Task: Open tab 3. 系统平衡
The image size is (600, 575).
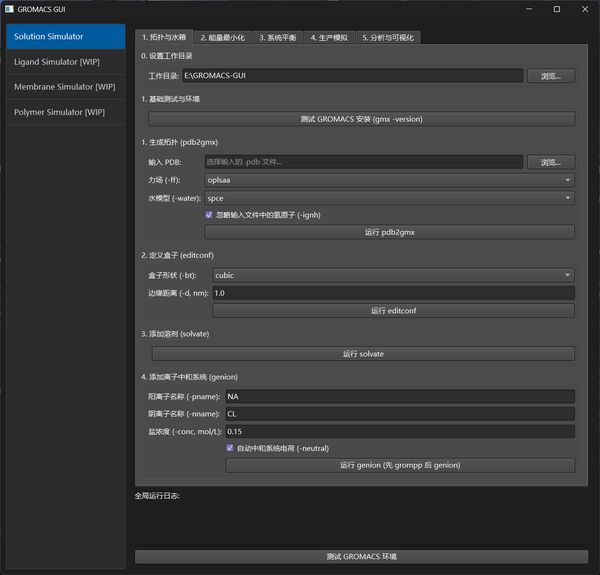Action: click(x=278, y=37)
